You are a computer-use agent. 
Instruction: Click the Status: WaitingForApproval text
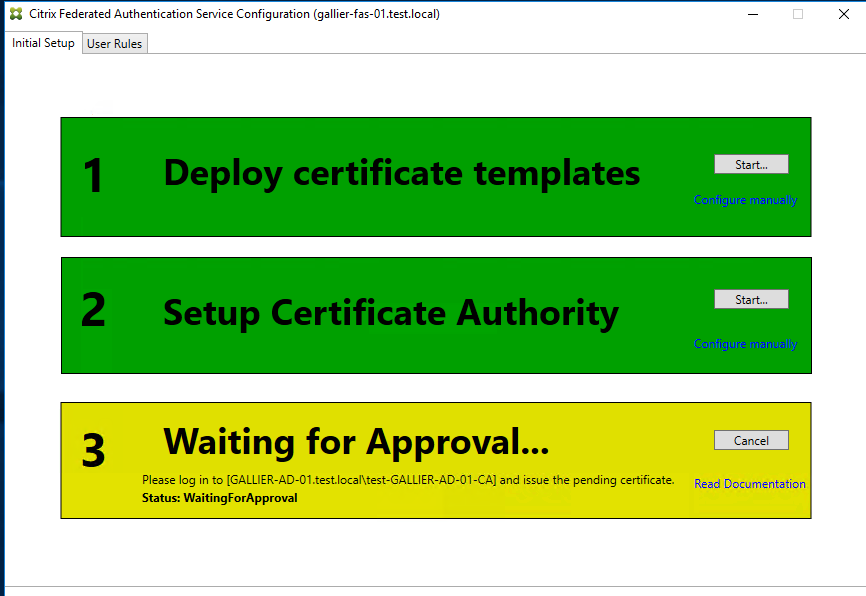pos(219,498)
